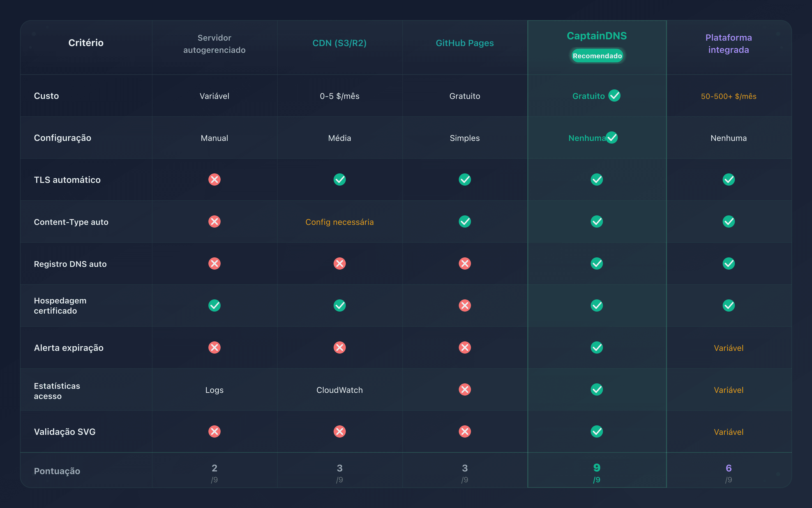Click the Validação SVG row label
The height and width of the screenshot is (508, 812).
click(x=65, y=432)
